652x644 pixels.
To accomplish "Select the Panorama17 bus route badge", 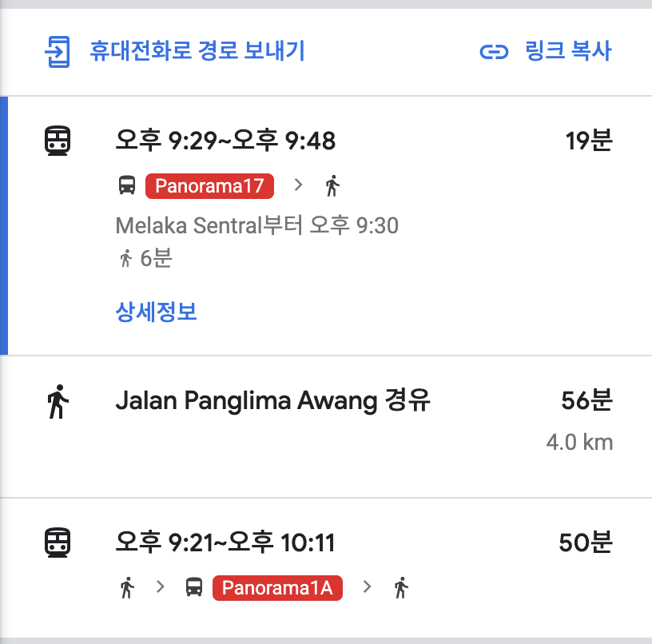I will pos(209,185).
